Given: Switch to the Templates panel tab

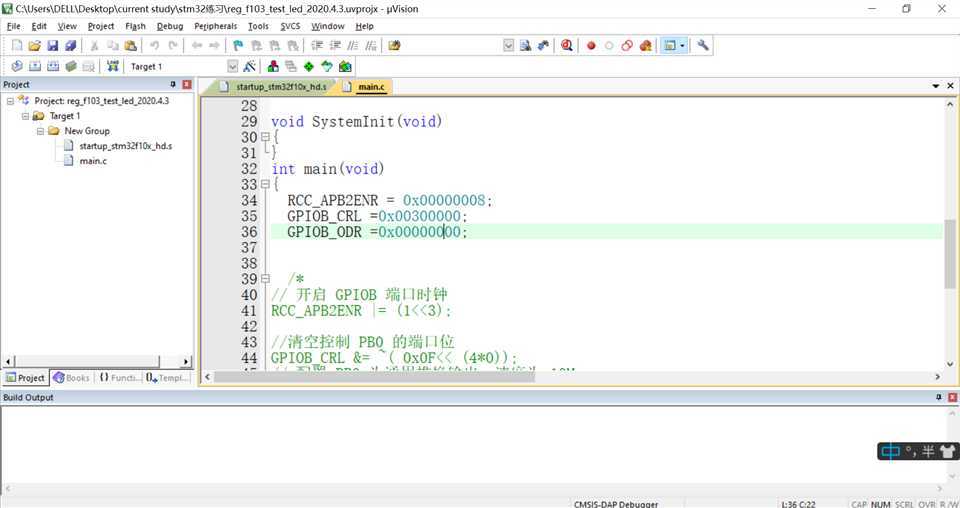Looking at the screenshot, I should coord(167,378).
